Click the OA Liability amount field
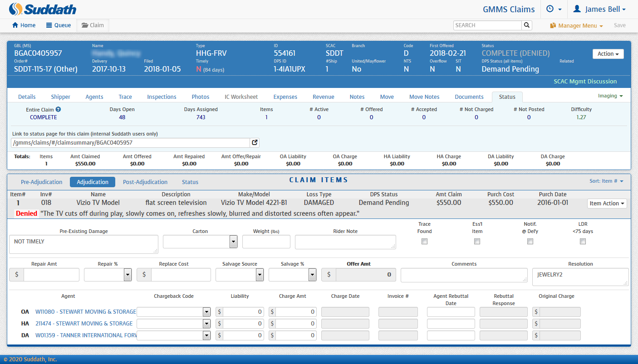638x364 pixels. click(x=244, y=312)
